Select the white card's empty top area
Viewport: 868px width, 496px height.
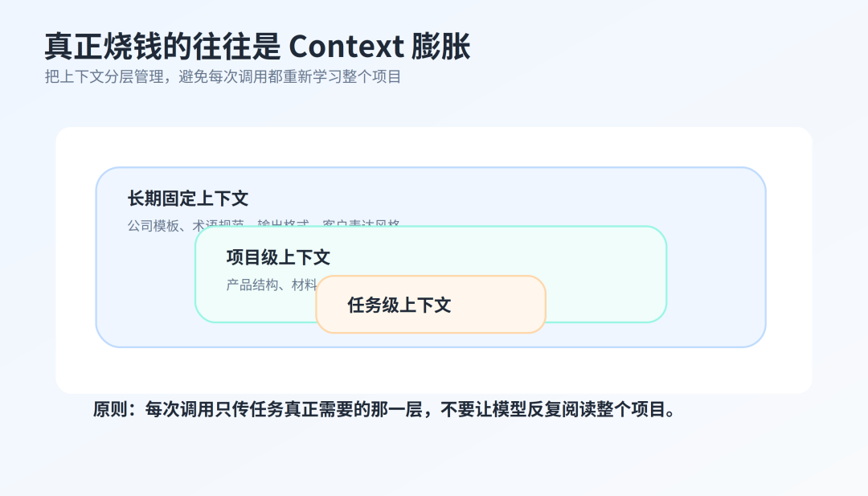[434, 146]
